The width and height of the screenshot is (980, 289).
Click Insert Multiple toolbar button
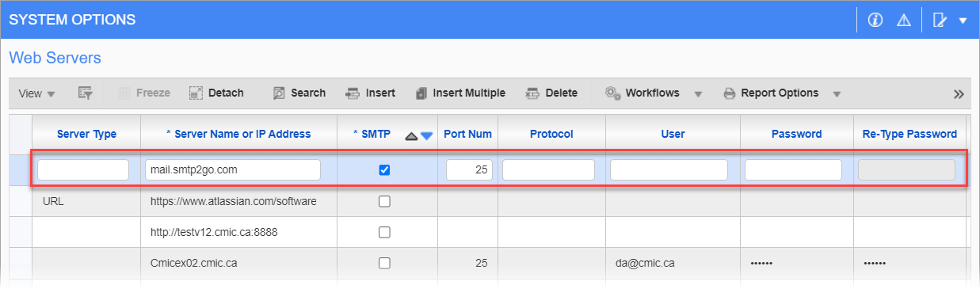pos(459,93)
